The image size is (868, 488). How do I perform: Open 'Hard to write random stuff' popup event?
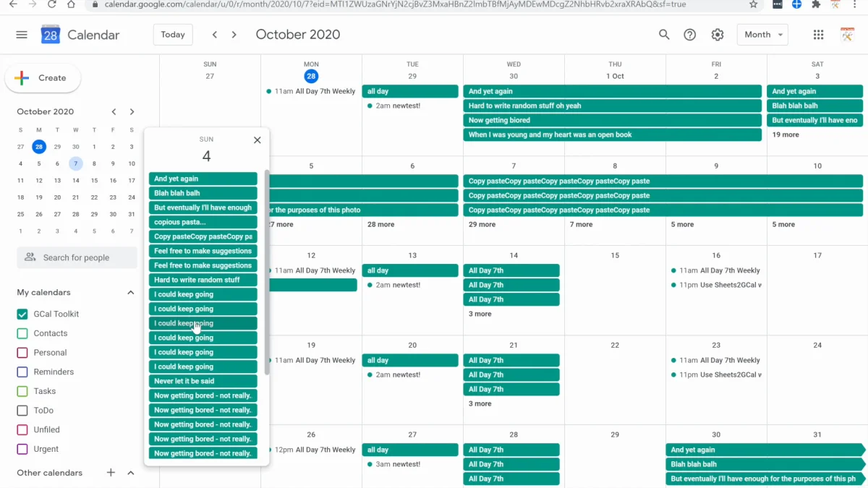click(203, 280)
